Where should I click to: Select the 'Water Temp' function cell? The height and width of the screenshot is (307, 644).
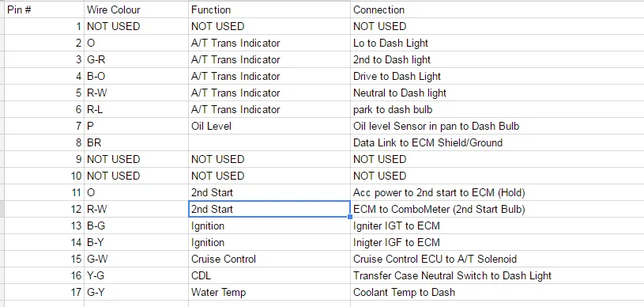coord(269,292)
